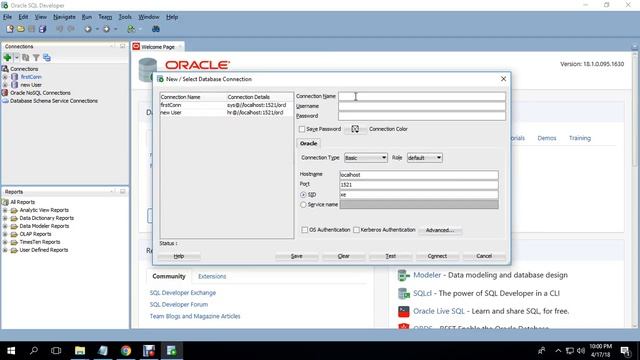The image size is (640, 360).
Task: Click the Oracle Live SQL icon
Action: 404,311
